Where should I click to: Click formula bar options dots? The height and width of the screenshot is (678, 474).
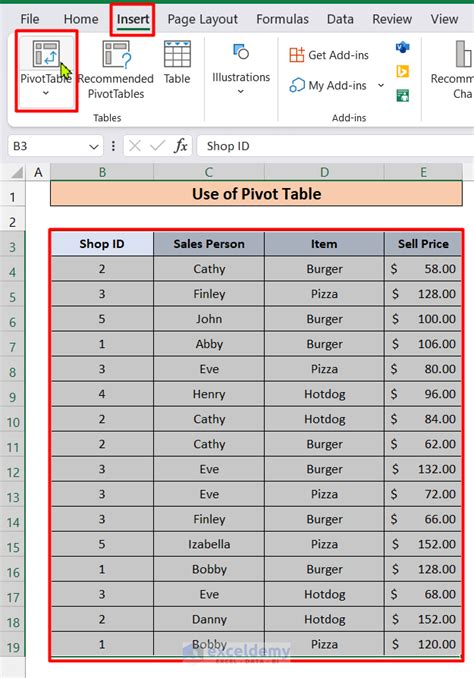(x=113, y=146)
